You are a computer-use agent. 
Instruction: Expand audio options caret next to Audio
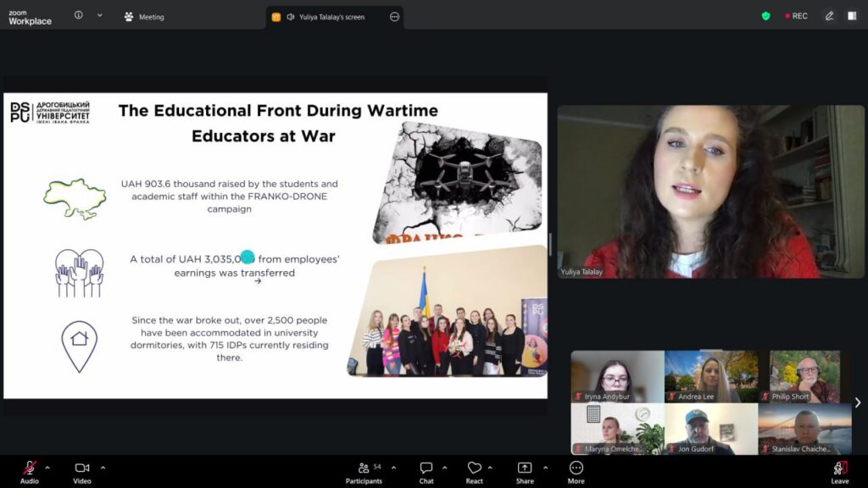click(x=47, y=468)
